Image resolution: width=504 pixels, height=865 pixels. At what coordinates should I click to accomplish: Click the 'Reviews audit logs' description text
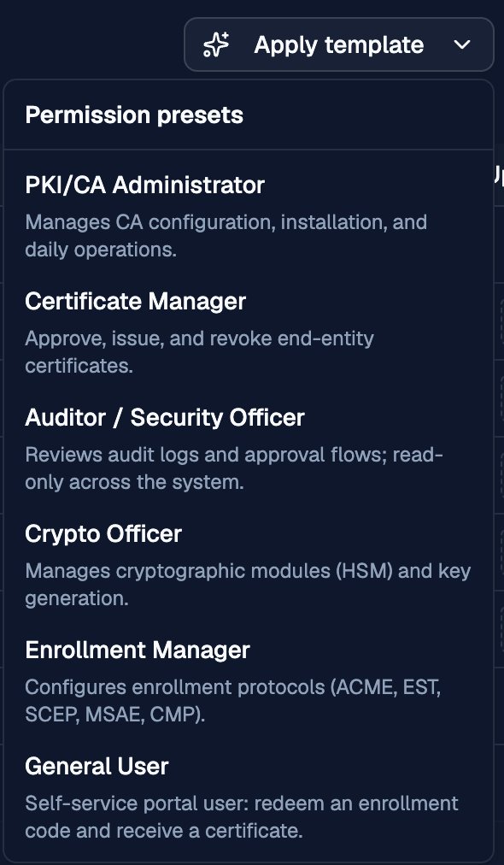[234, 468]
